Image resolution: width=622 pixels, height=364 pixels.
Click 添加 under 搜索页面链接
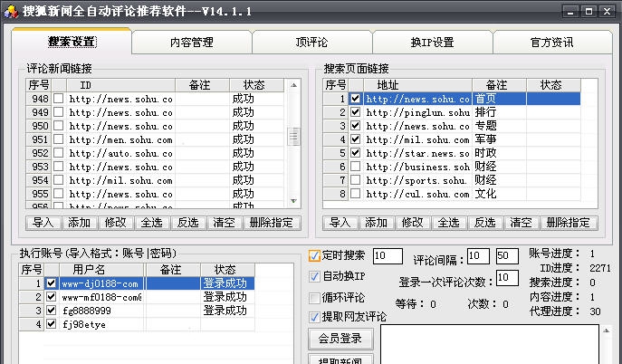(376, 223)
